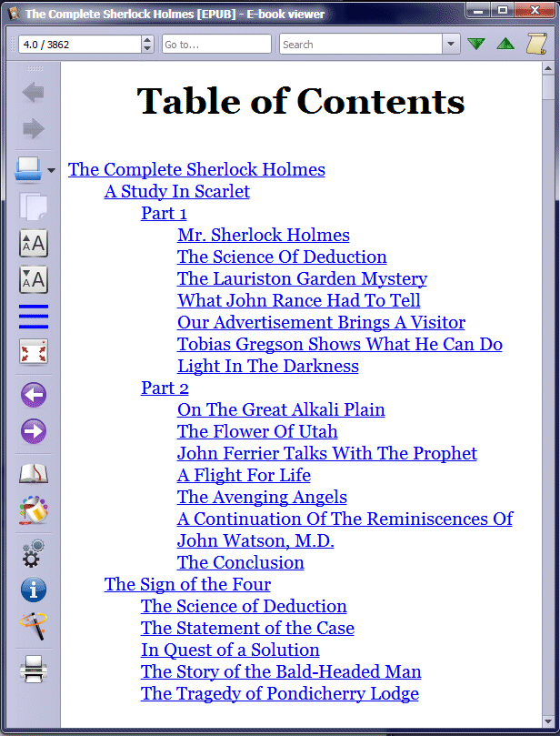Open Our Advertisement Brings A Visitor
The image size is (560, 736).
pos(321,322)
